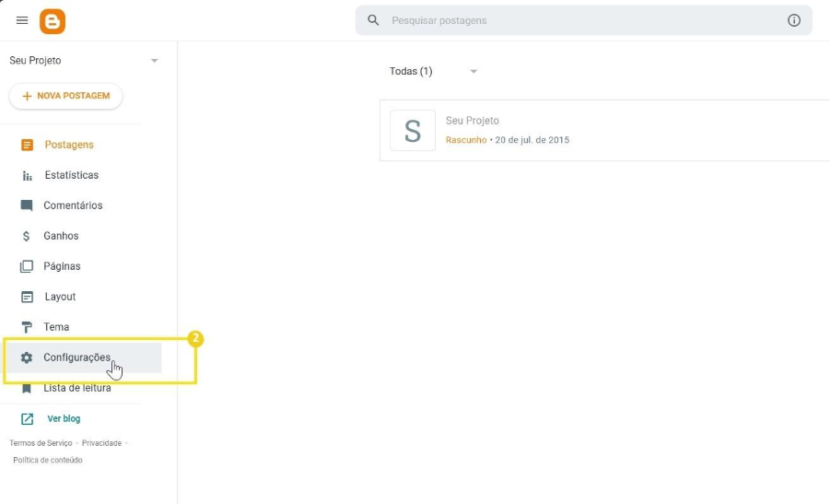
Task: Click the Pesquisar postagens search field
Action: pos(580,20)
